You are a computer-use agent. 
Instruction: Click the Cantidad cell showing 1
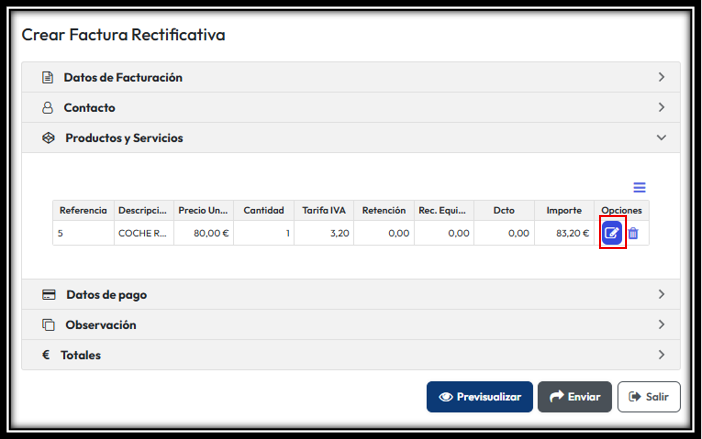pos(264,233)
